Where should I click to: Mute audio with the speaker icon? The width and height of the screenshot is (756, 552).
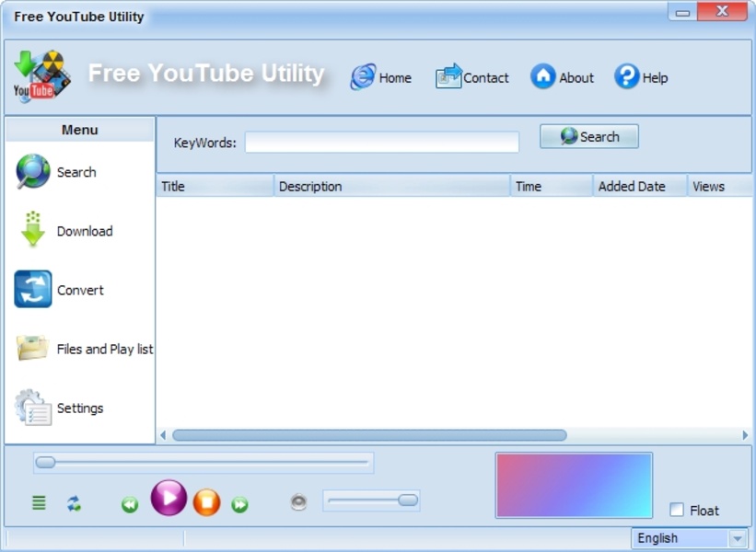click(x=298, y=502)
